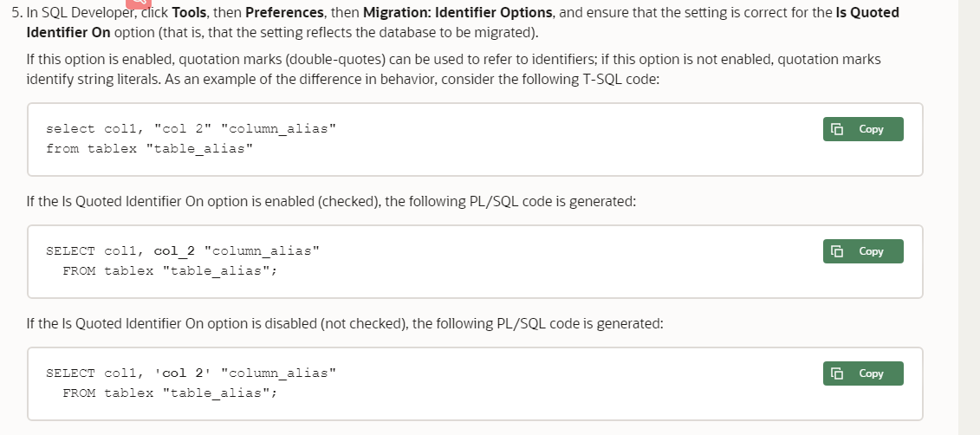Click the FROM line in the last code block
980x435 pixels.
(170, 393)
